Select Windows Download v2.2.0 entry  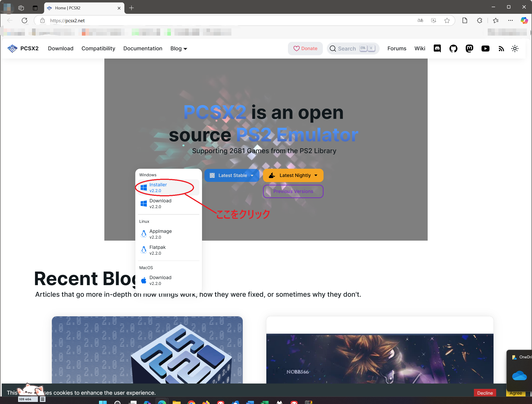168,204
